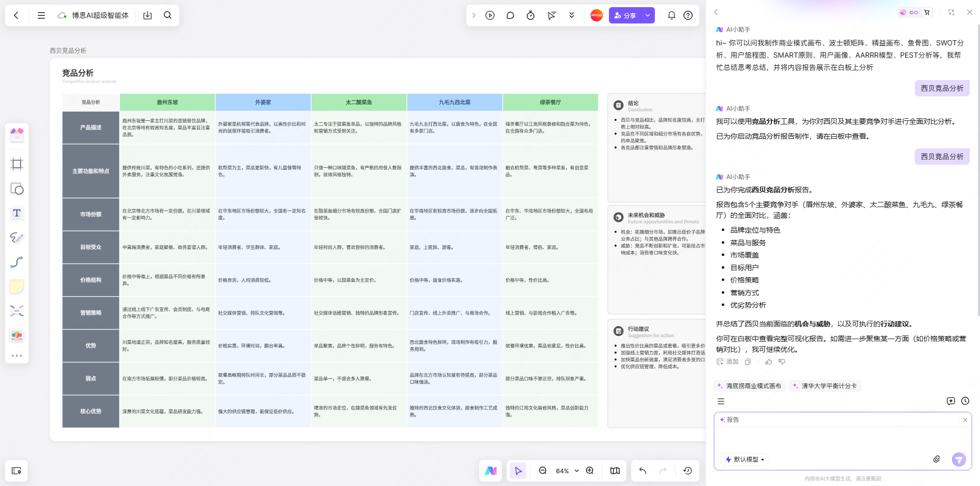Open the image/media insert tool icon
This screenshot has height=486, width=980.
pyautogui.click(x=17, y=336)
